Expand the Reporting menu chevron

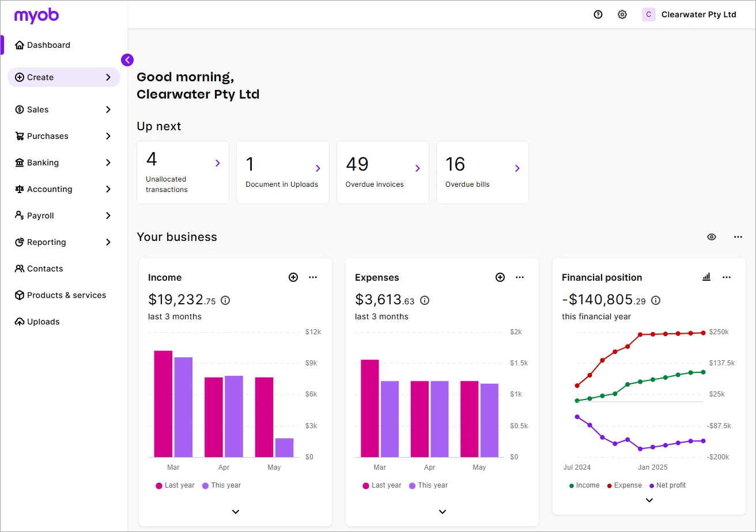coord(108,242)
